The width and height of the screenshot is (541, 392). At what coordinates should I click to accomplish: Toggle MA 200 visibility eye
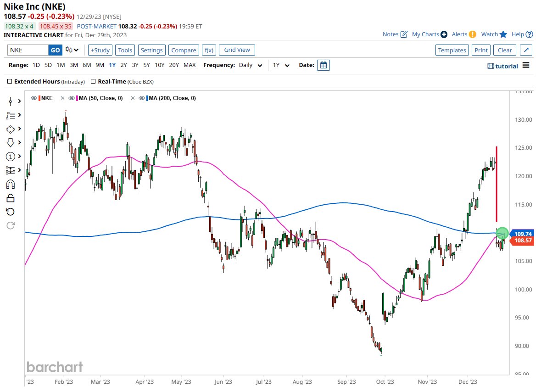click(x=141, y=98)
